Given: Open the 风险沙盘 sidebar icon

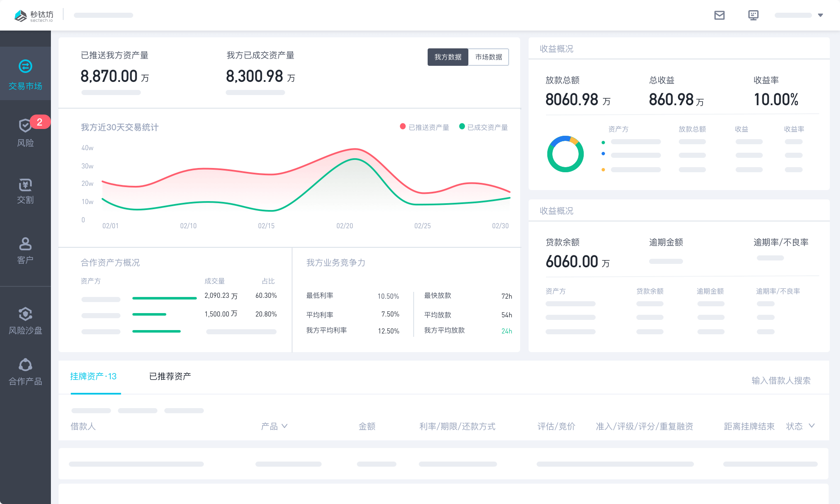Looking at the screenshot, I should 25,314.
